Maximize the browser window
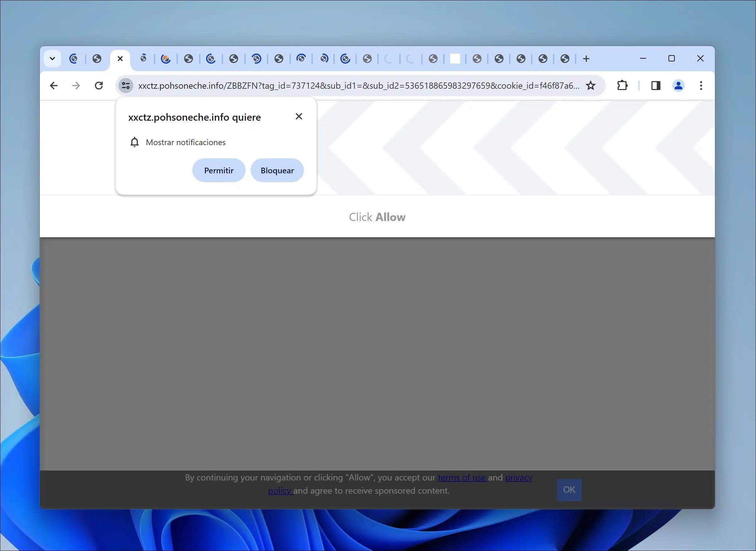Screen dimensions: 756x551 point(672,58)
